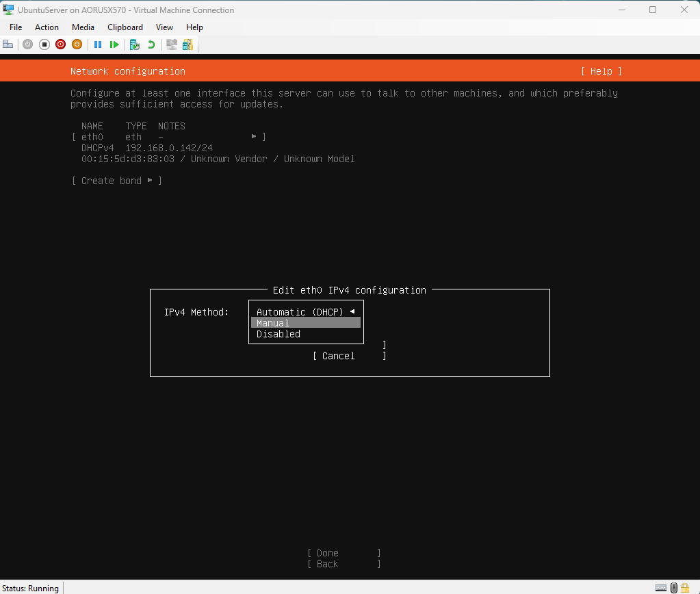700x594 pixels.
Task: Click the MAC address 00:15:5d:d3:83:03 text
Action: [128, 159]
